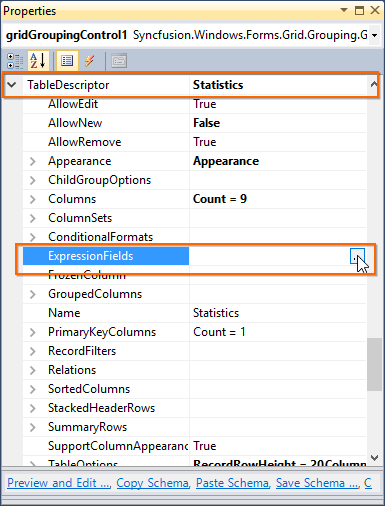389x506 pixels.
Task: Click the AllowRemove True value
Action: tap(205, 142)
